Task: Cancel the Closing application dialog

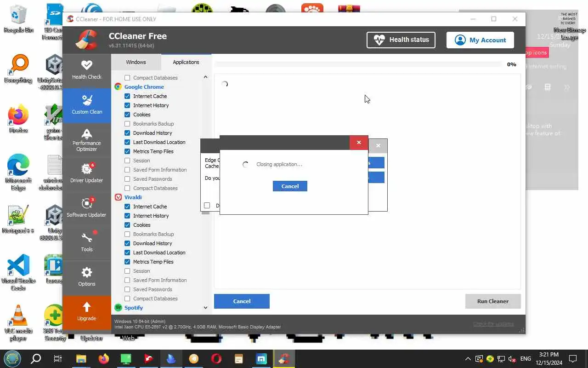Action: [290, 186]
